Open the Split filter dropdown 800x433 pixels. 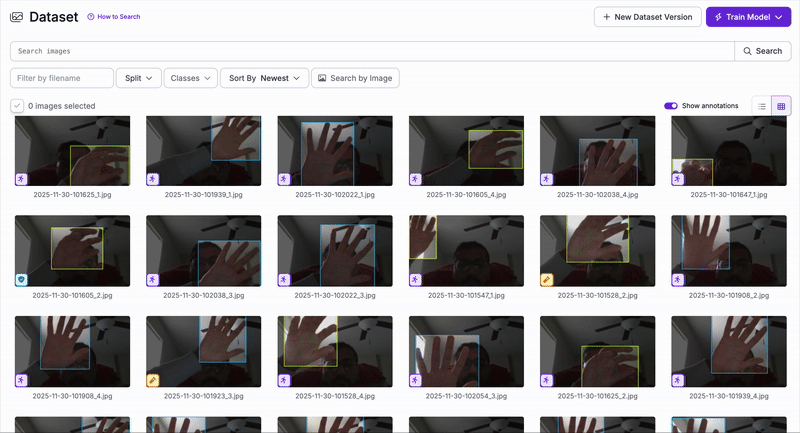pyautogui.click(x=139, y=78)
